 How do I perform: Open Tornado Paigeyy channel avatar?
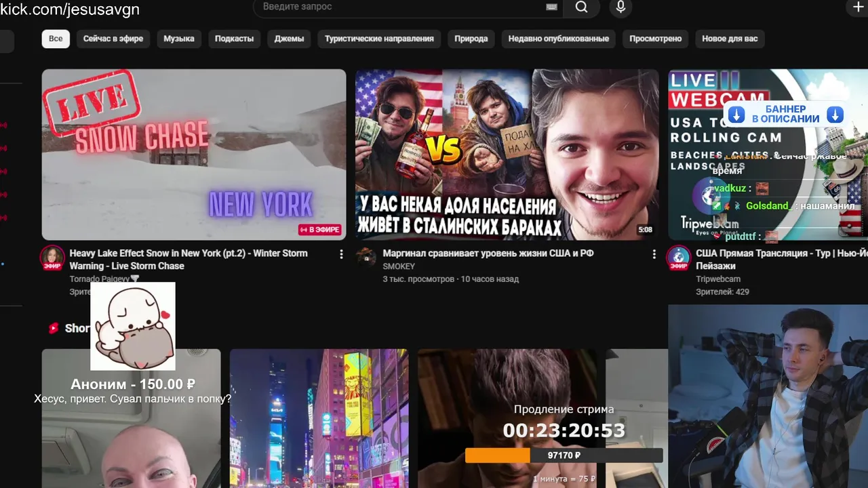[52, 258]
